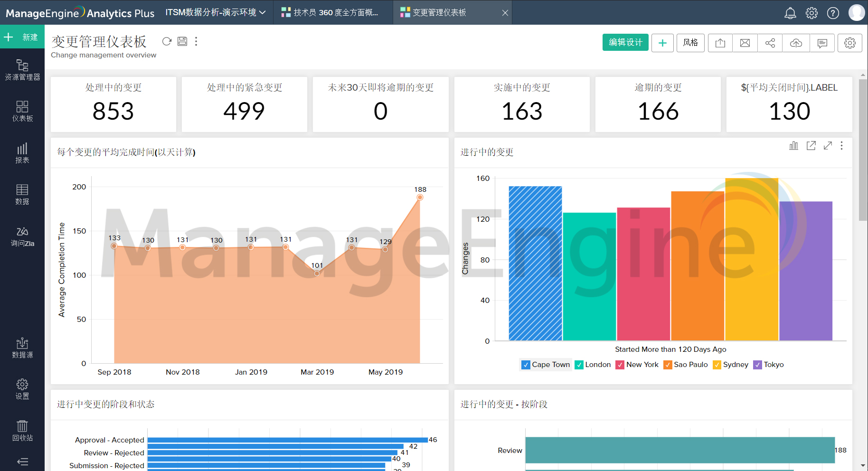
Task: Toggle New York legend checkbox
Action: 620,365
